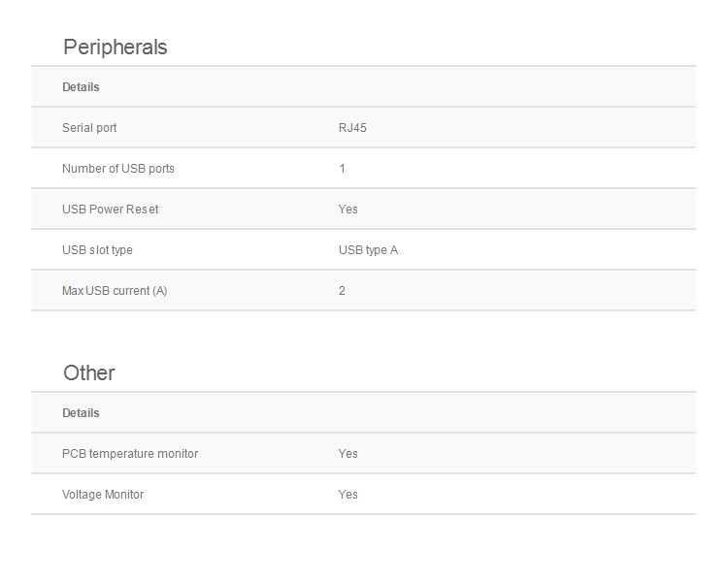Click the Peripherals section heading
The image size is (728, 582).
pyautogui.click(x=115, y=48)
